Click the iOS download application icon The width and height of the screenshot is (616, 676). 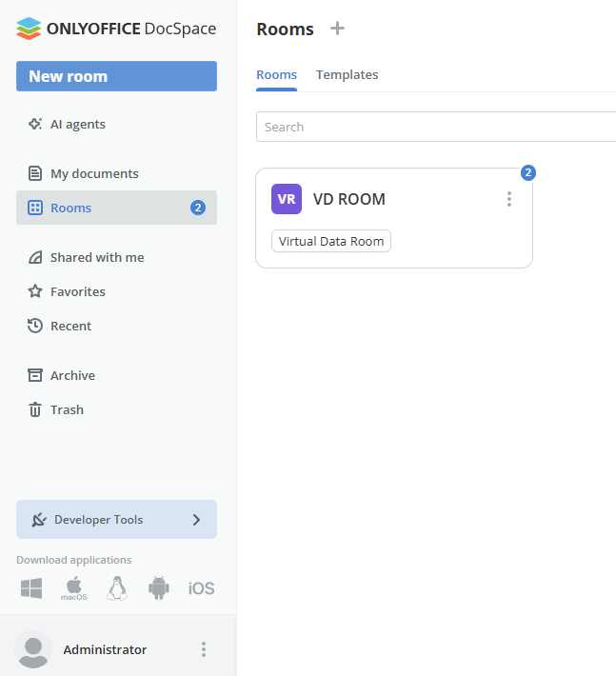pos(201,588)
